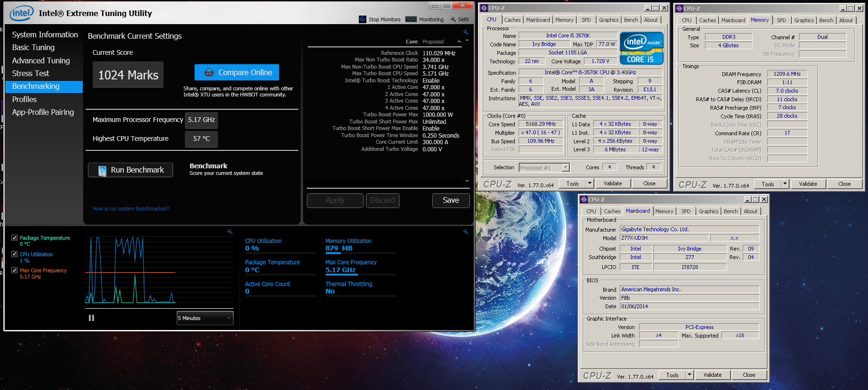Open App-Profile Pairing in the XTU sidebar

tap(43, 112)
